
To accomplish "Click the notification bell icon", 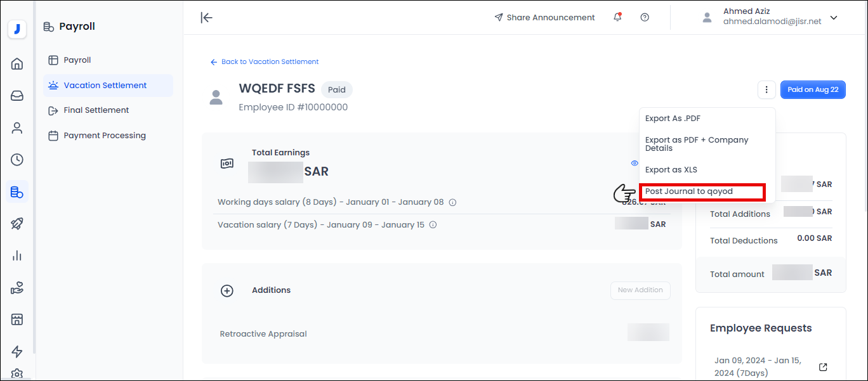I will [x=617, y=18].
